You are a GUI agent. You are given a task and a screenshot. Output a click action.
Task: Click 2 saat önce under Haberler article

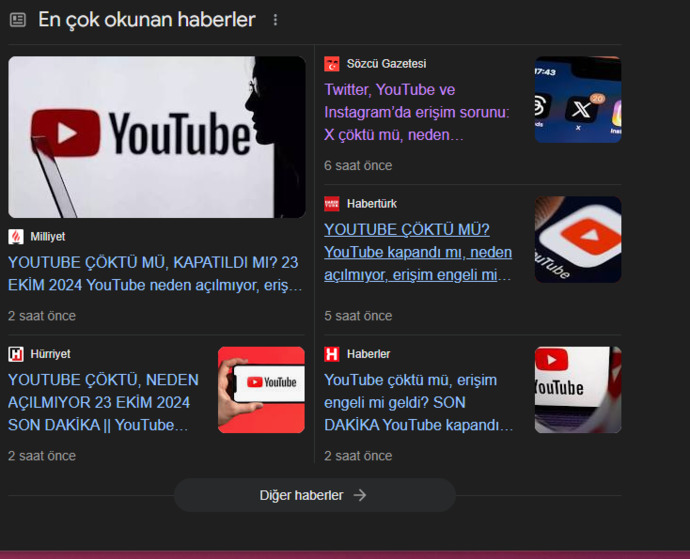click(x=358, y=456)
